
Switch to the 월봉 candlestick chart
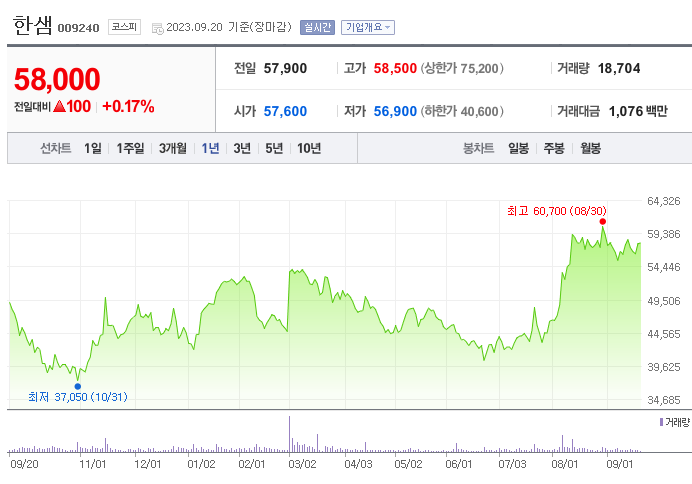(x=590, y=148)
